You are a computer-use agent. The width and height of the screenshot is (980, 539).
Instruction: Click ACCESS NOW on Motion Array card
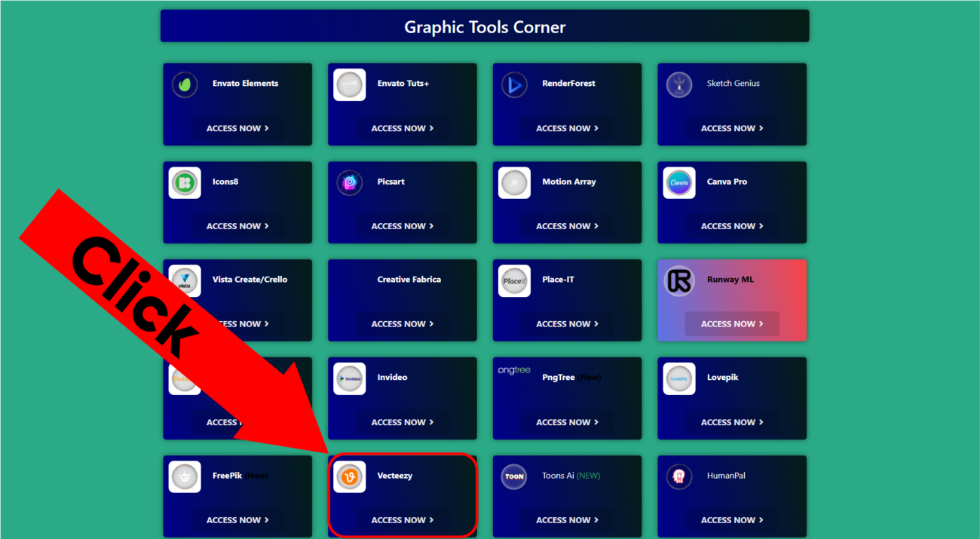pyautogui.click(x=567, y=226)
